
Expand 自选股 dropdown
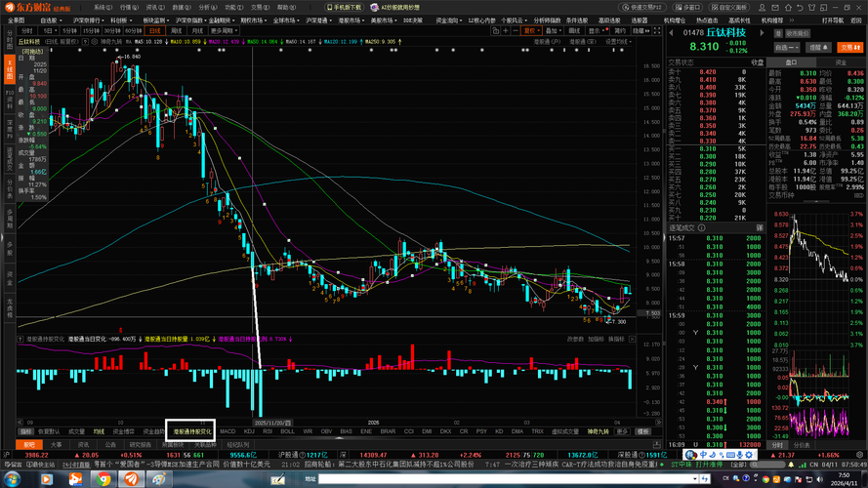[51, 20]
